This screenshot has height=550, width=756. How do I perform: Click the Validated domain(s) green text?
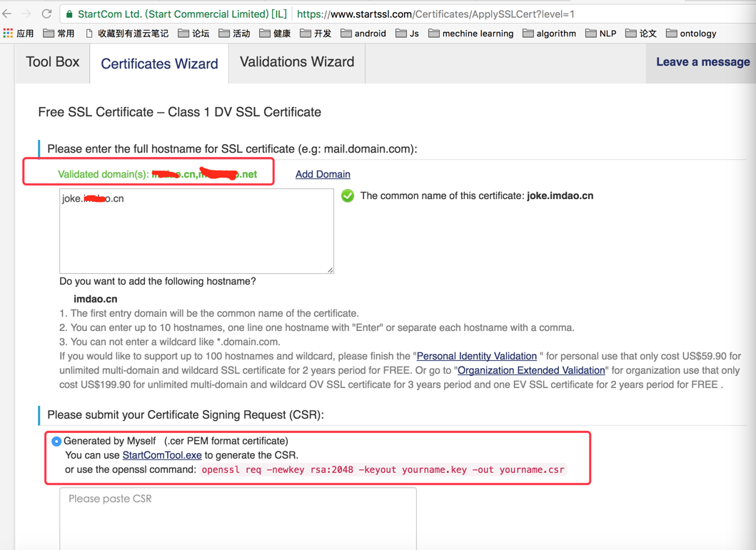pos(158,174)
